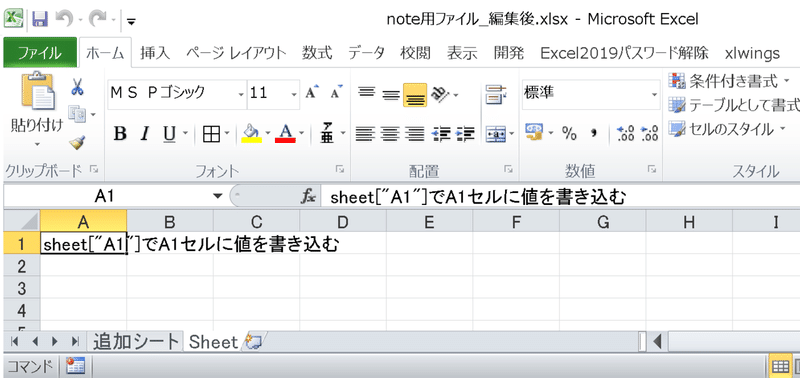Open テーブルとして書式設定 menu
800x378 pixels.
tap(734, 105)
